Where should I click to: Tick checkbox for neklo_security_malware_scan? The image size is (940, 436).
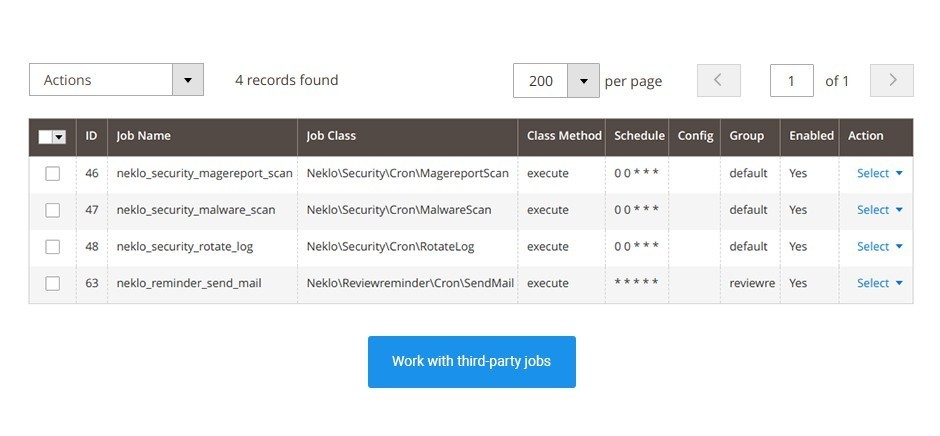tap(53, 211)
